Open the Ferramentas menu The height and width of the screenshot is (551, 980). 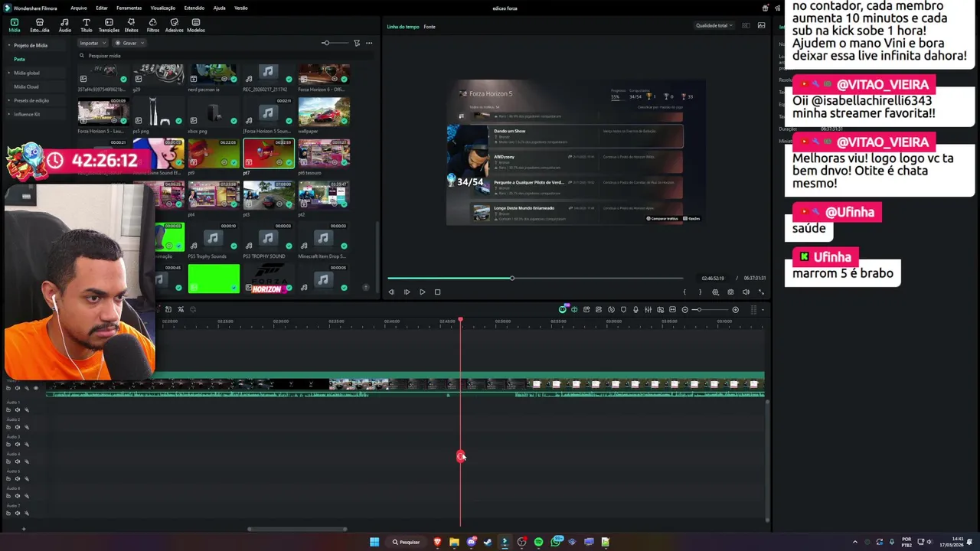[129, 8]
